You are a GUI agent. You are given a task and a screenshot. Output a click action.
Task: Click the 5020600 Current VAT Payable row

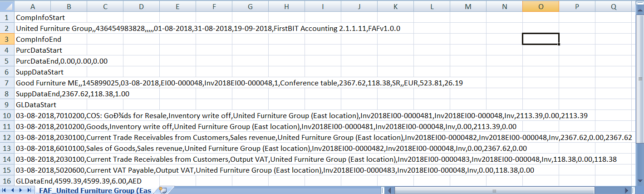[x=275, y=170]
